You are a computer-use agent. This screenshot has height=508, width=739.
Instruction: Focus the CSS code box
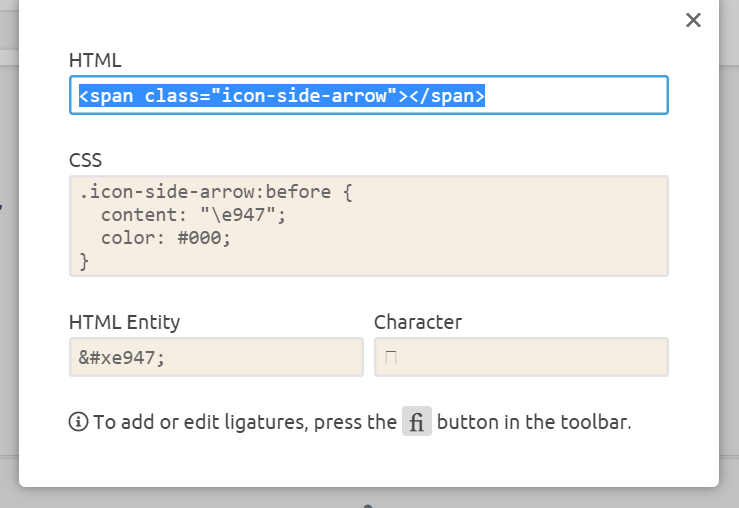point(368,226)
